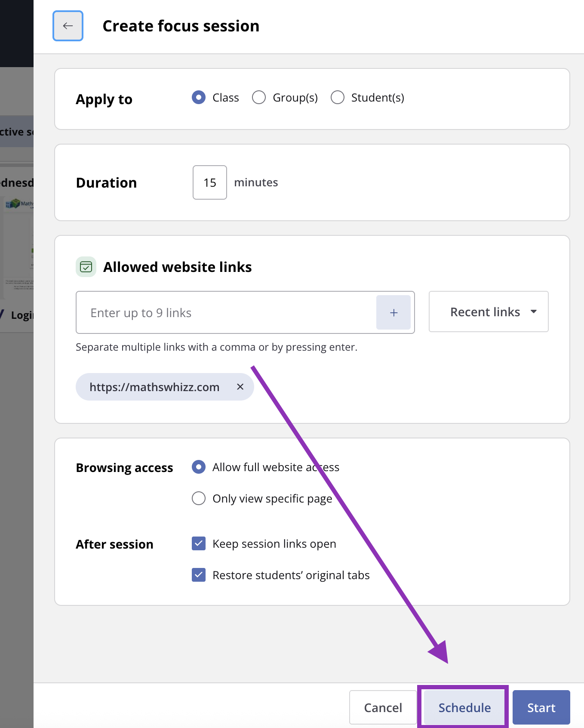
Task: Select the Student(s) radio option
Action: tap(338, 97)
